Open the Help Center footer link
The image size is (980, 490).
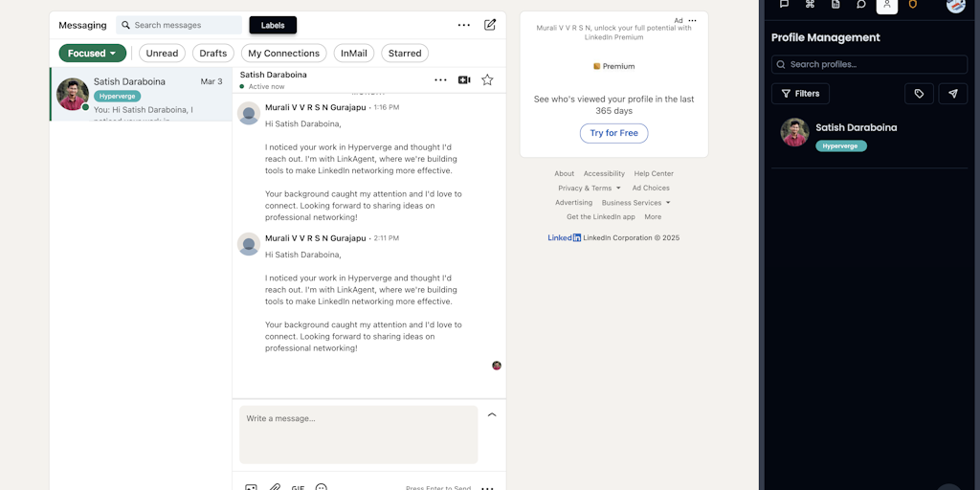coord(654,174)
